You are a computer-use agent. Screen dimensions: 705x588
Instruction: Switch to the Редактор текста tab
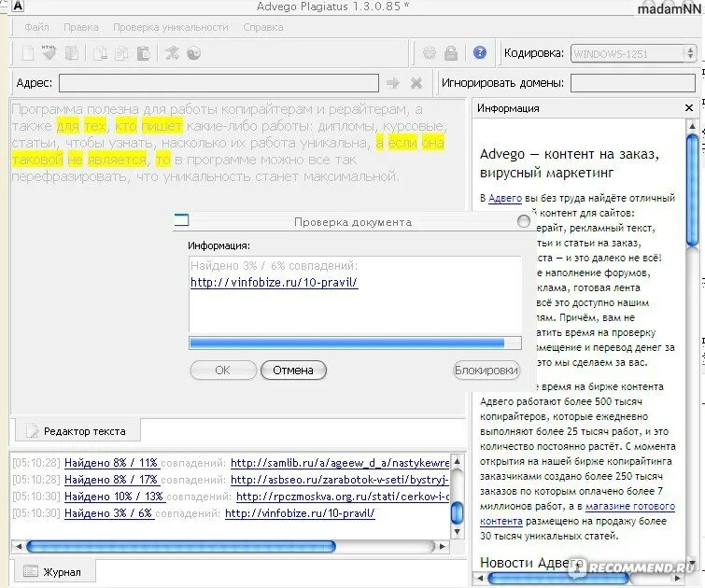[x=78, y=431]
